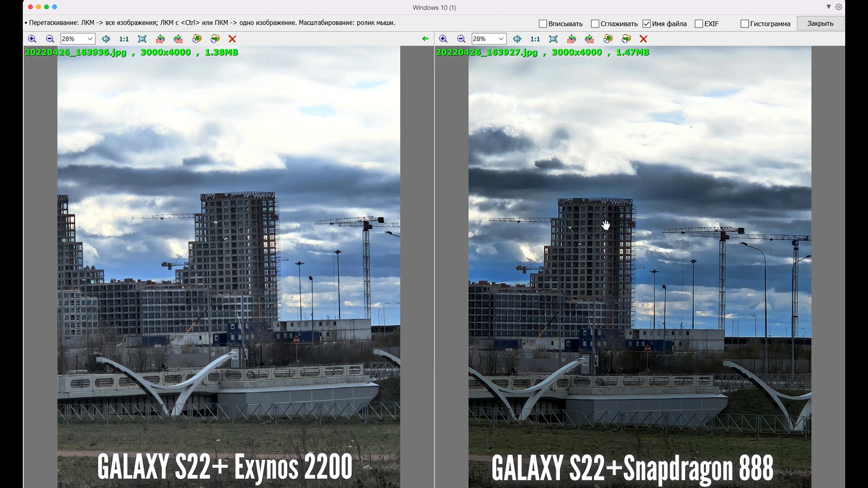Viewport: 868px width, 488px height.
Task: Show the Гистограмма checkbox option
Action: point(744,24)
